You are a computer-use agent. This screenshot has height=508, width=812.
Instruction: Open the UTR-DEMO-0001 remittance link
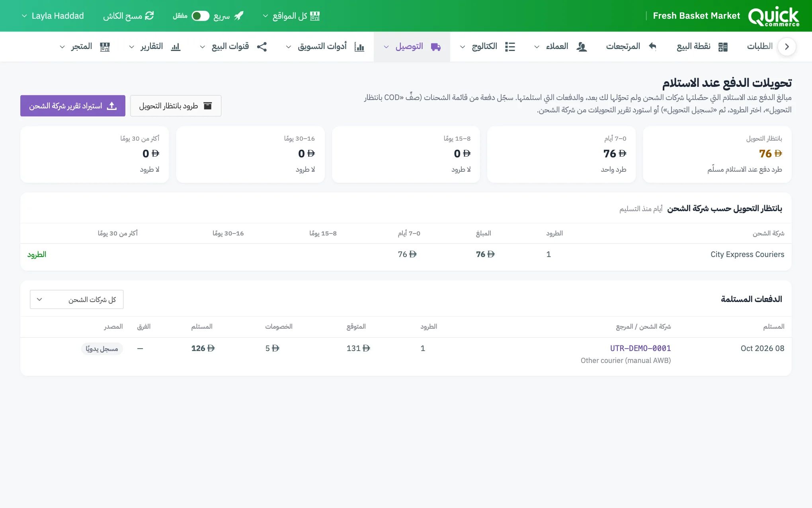pyautogui.click(x=640, y=348)
